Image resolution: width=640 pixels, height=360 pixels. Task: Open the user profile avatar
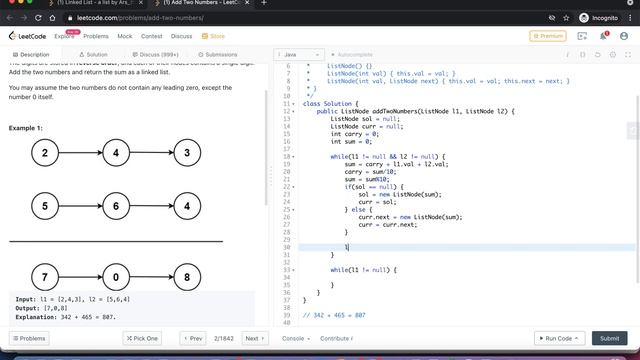(624, 36)
